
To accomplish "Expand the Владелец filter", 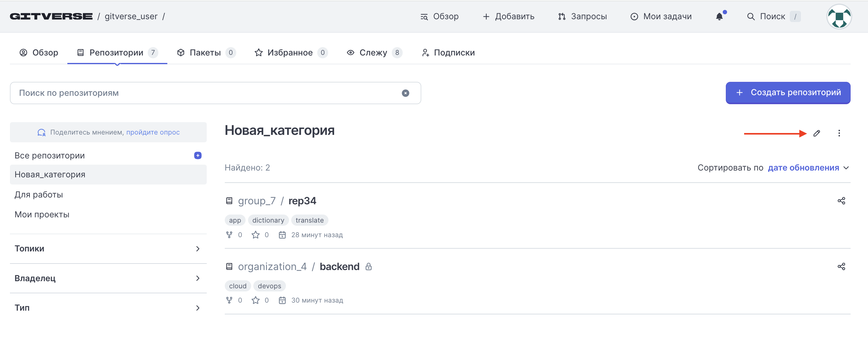I will 108,278.
